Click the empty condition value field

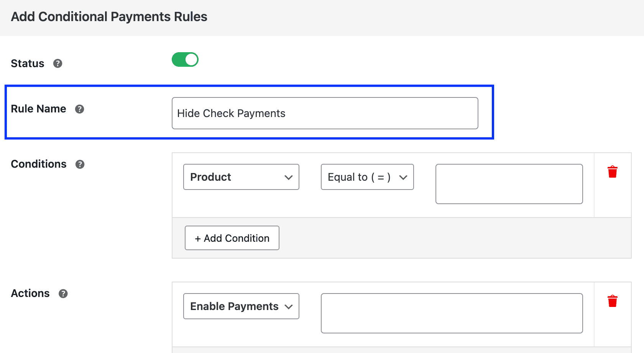[x=509, y=184]
